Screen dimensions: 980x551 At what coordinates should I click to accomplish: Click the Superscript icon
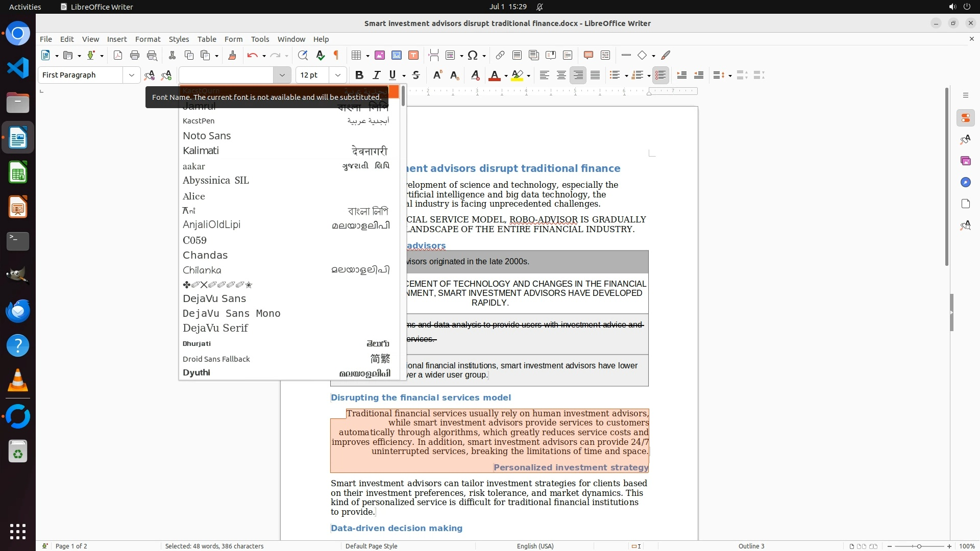point(437,75)
